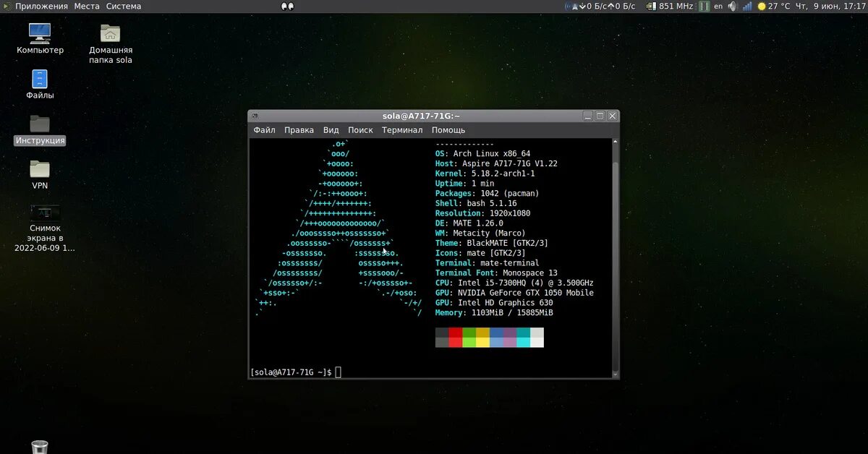Viewport: 868px width, 454px height.
Task: Click the cyan color block in neofetch palette
Action: coord(523,338)
